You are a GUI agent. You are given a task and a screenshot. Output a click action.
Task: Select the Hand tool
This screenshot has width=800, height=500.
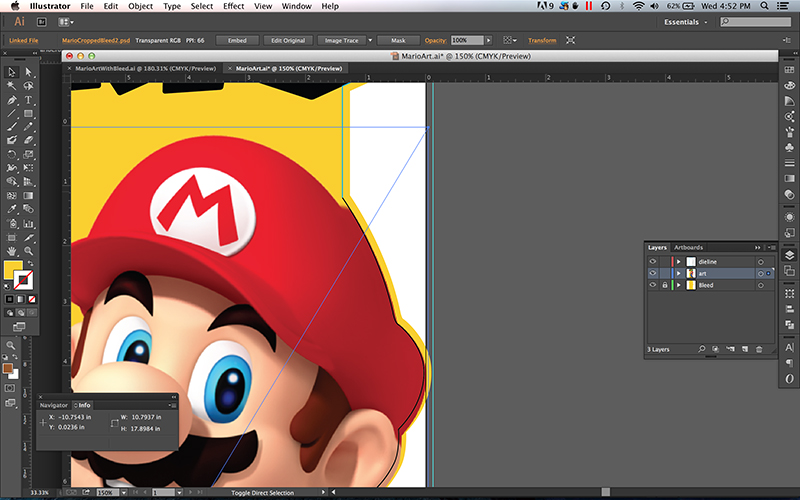pos(12,251)
